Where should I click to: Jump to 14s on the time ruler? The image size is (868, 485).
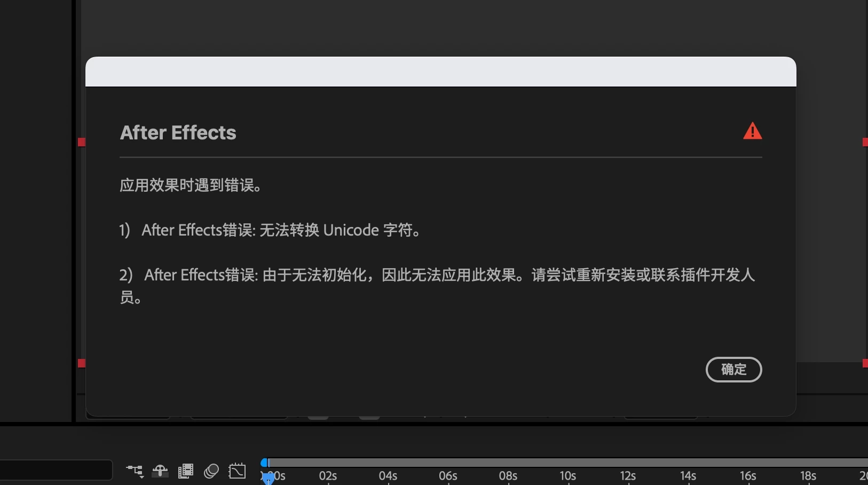pos(688,476)
